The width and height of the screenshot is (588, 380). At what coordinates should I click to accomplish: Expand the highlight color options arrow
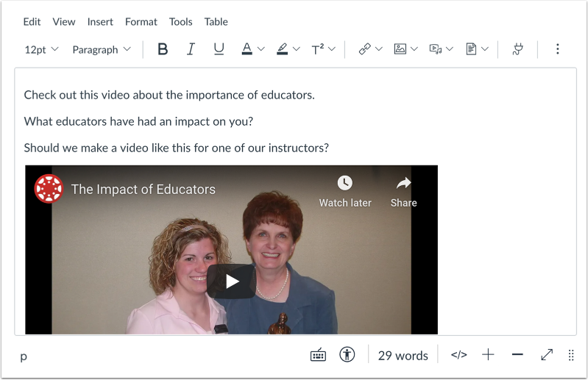point(297,49)
